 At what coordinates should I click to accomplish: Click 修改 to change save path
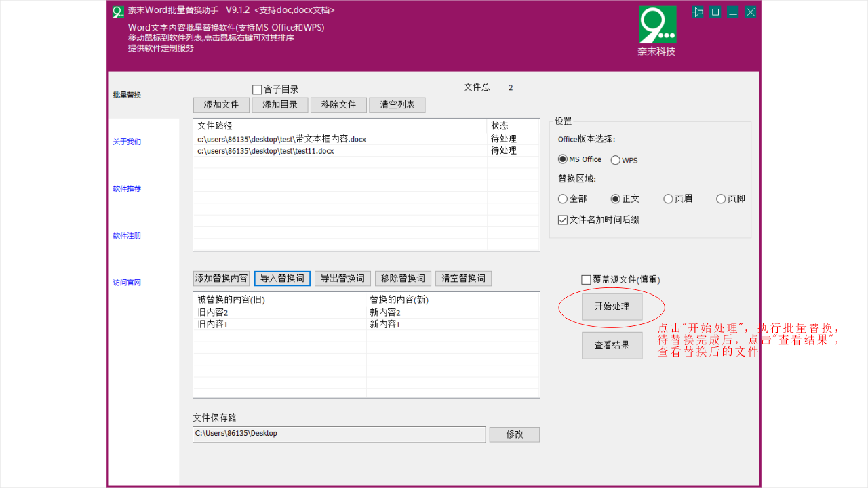coord(514,434)
